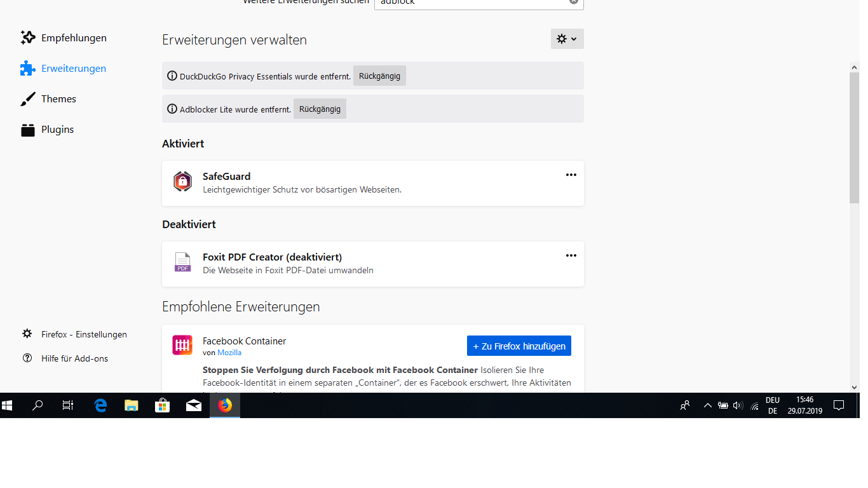Click the help question mark icon
This screenshot has width=868, height=488.
27,358
